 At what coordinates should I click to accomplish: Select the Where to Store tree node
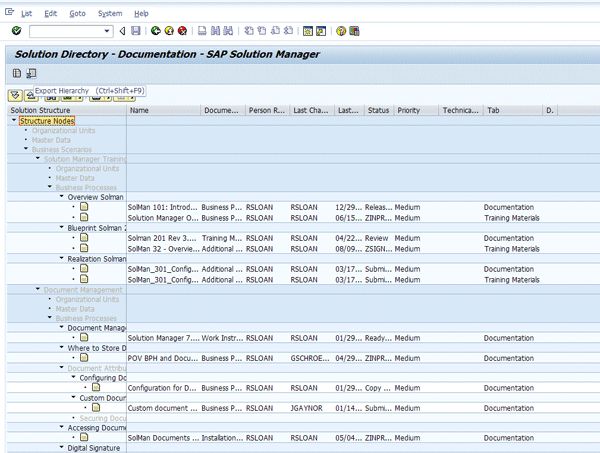[x=95, y=348]
